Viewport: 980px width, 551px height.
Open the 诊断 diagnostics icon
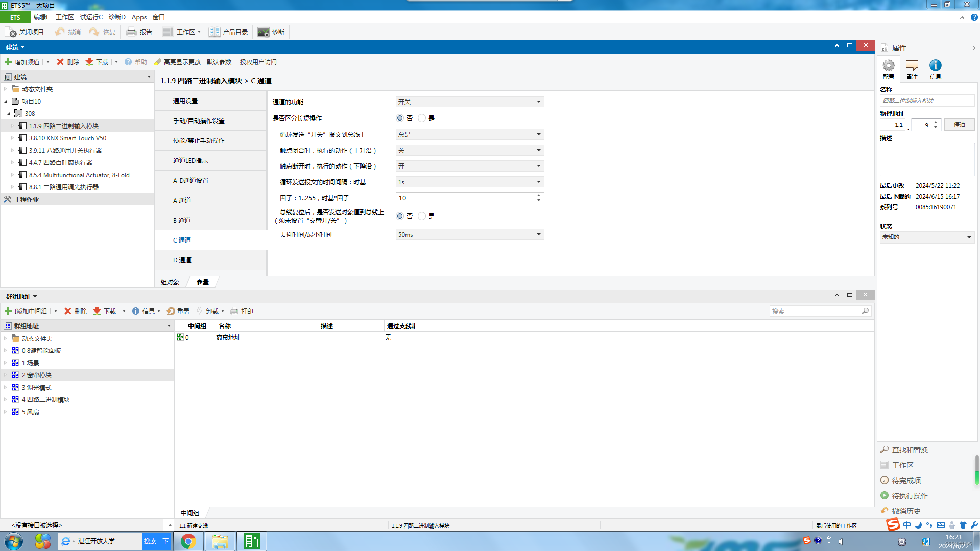[264, 32]
